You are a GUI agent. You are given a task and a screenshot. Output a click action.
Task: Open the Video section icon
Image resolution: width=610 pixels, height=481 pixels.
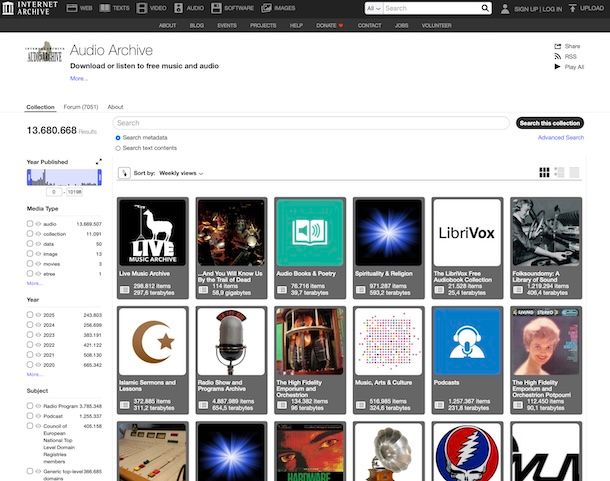(142, 8)
